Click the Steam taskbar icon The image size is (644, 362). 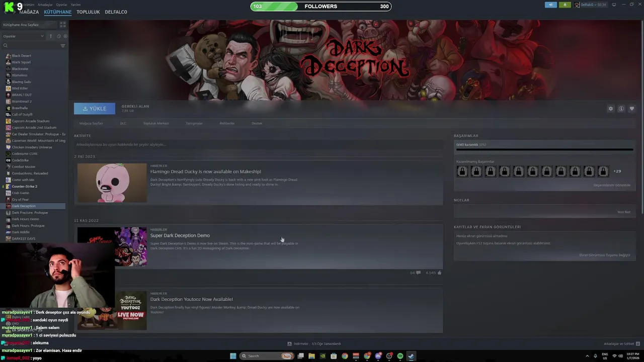pos(411,356)
